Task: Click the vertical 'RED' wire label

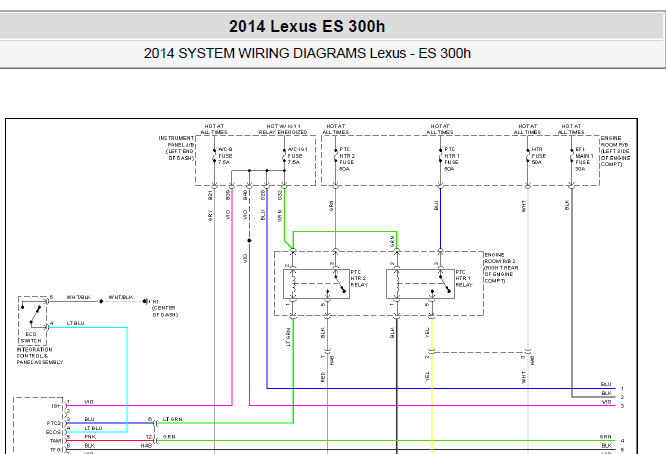Action: pyautogui.click(x=323, y=377)
